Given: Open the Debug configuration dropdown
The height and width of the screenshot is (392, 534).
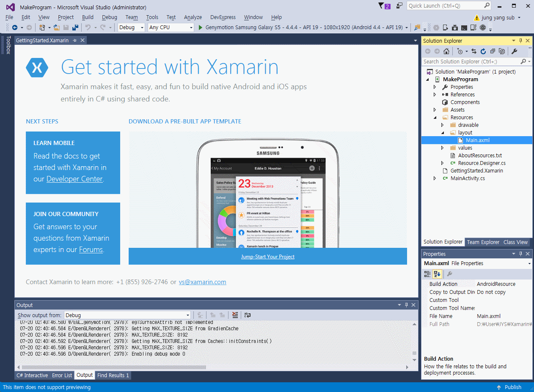Looking at the screenshot, I should click(x=132, y=27).
